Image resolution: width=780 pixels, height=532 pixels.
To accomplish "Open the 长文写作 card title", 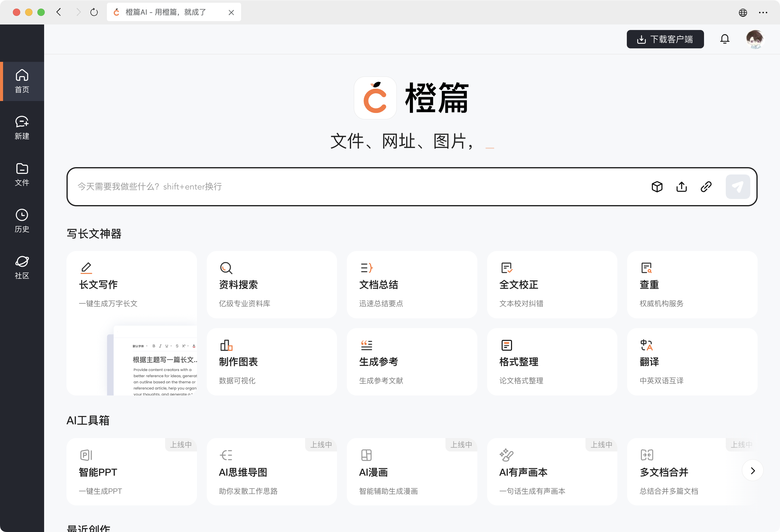I will 98,285.
